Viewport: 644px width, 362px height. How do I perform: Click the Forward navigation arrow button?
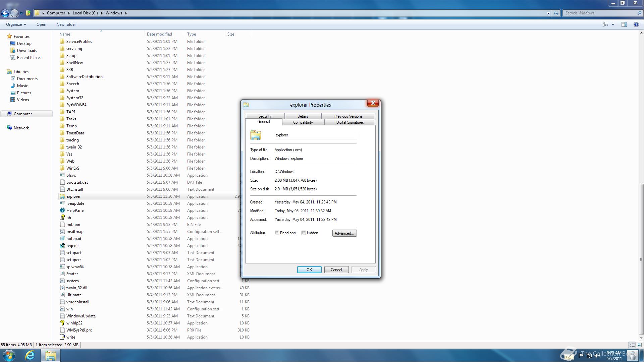(14, 13)
